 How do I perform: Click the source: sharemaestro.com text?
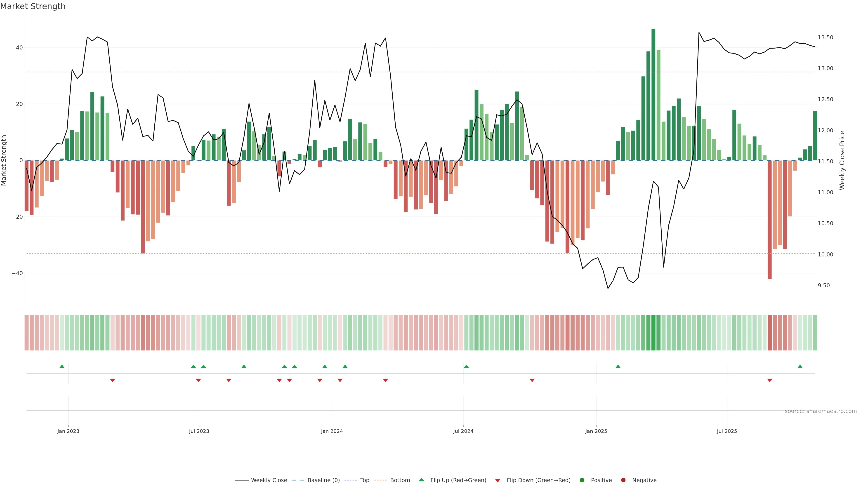[x=821, y=411]
